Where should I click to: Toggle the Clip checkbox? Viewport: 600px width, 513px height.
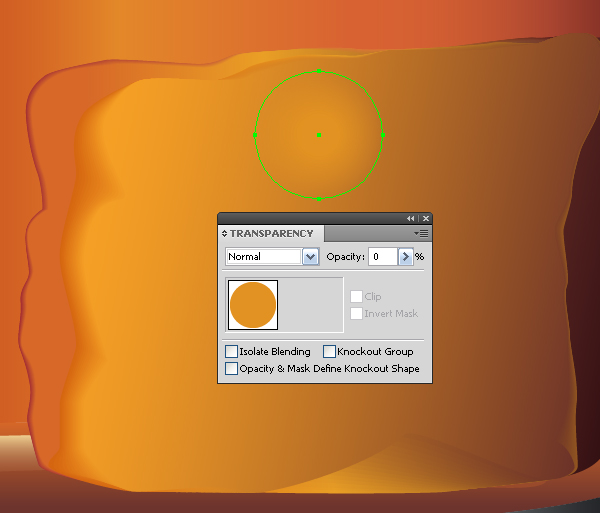coord(356,296)
